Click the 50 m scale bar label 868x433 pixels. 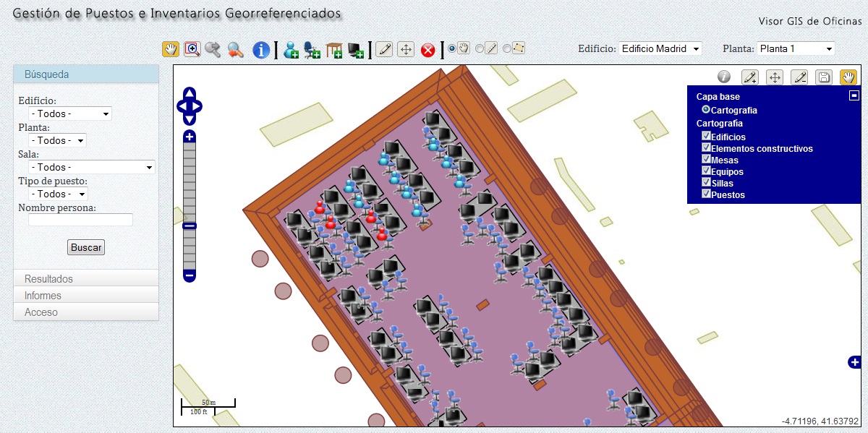pyautogui.click(x=209, y=402)
